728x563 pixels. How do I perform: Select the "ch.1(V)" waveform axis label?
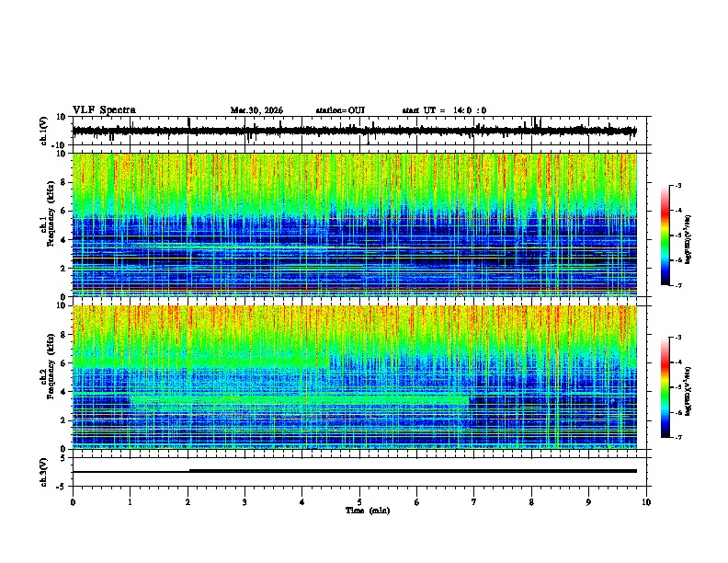pos(44,131)
